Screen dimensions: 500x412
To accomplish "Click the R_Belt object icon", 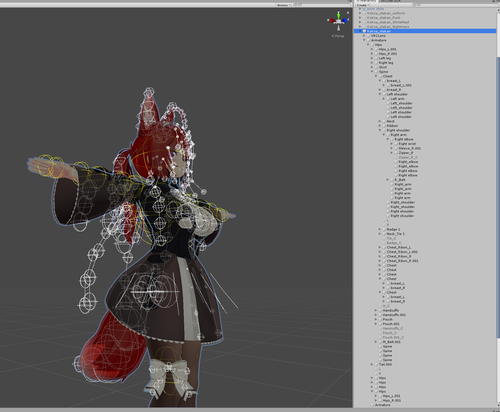I will 392,180.
